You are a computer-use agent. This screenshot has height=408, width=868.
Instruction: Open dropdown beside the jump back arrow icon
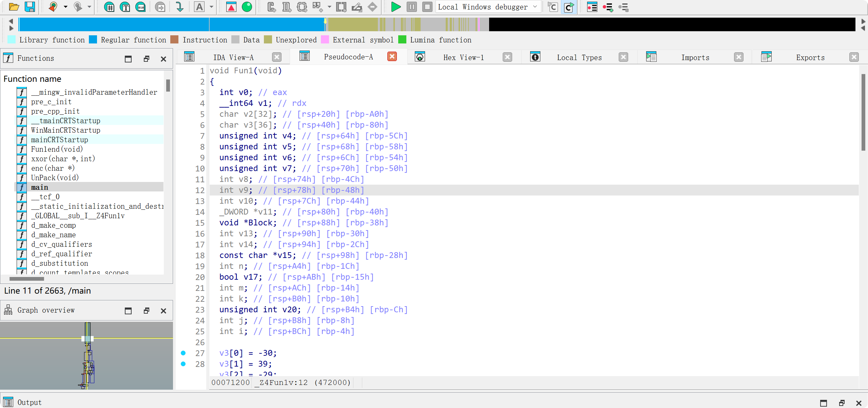click(x=65, y=7)
